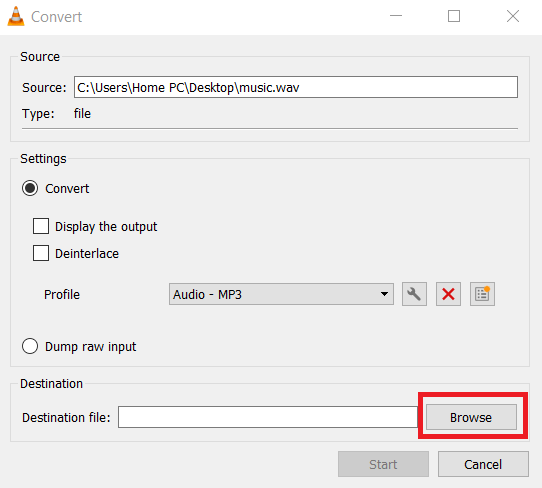Cancel the Convert dialog
Image resolution: width=542 pixels, height=488 pixels.
click(483, 464)
